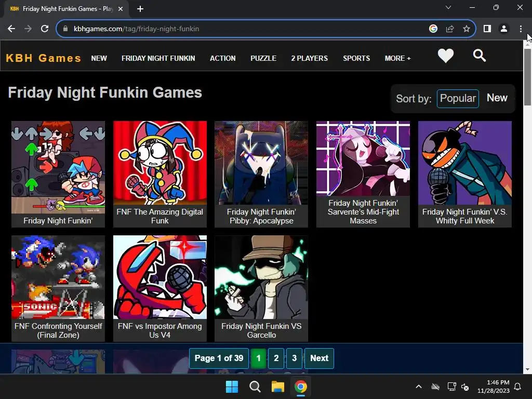This screenshot has height=399, width=532.
Task: Click the Google icon in address bar
Action: click(x=433, y=29)
